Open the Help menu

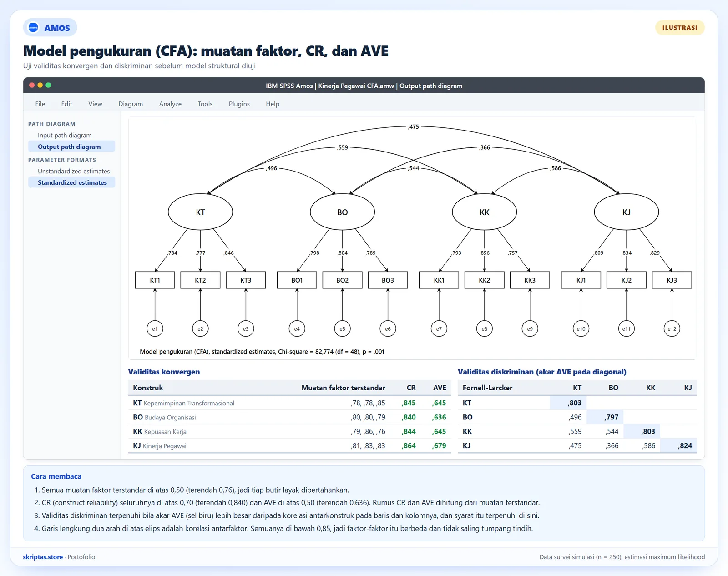click(273, 104)
